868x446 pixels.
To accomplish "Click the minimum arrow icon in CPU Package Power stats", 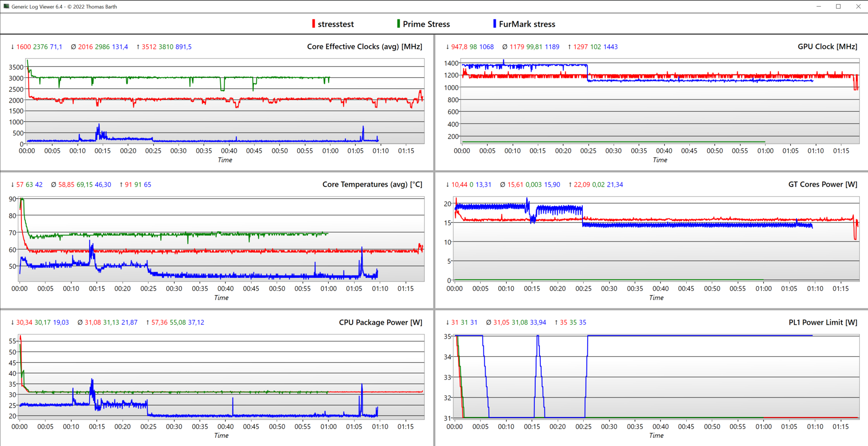I will [13, 323].
